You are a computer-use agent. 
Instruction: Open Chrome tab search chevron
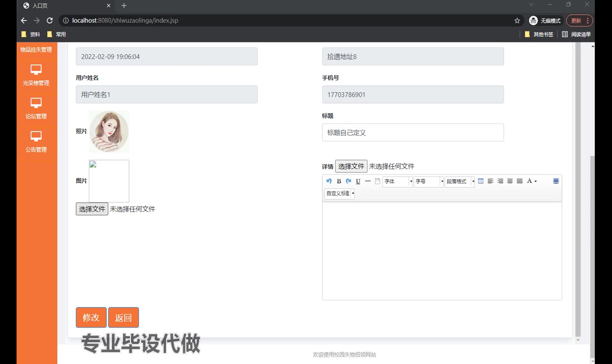[531, 5]
